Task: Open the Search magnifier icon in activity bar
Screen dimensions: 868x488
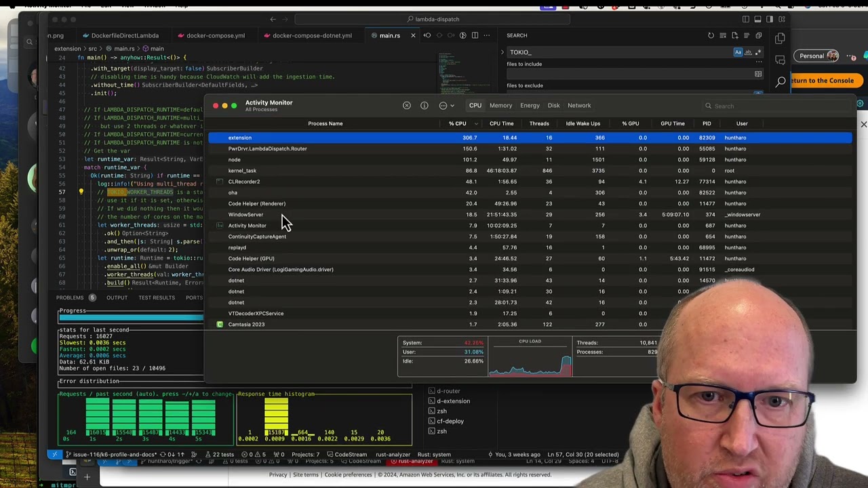Action: pyautogui.click(x=781, y=82)
